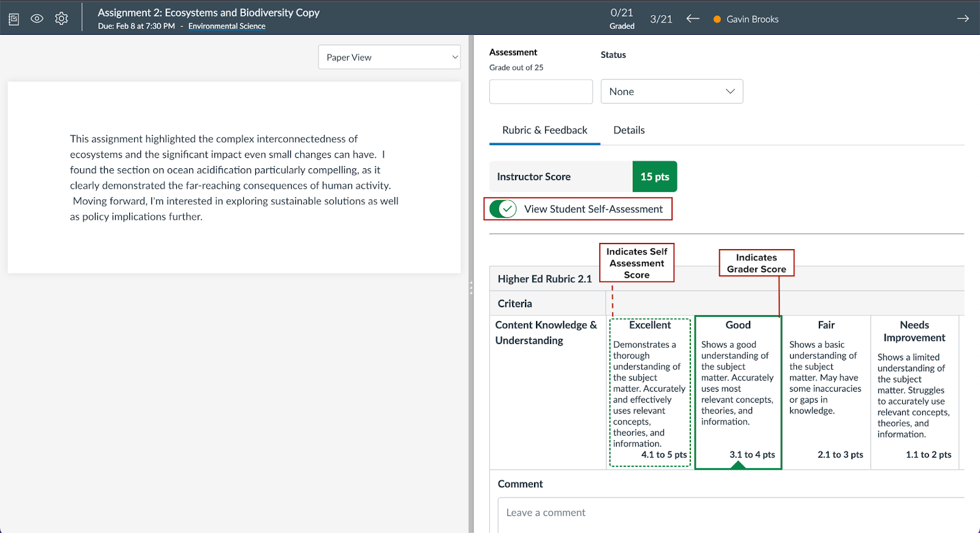Go to next student with right arrow
The height and width of the screenshot is (533, 980).
[x=963, y=18]
